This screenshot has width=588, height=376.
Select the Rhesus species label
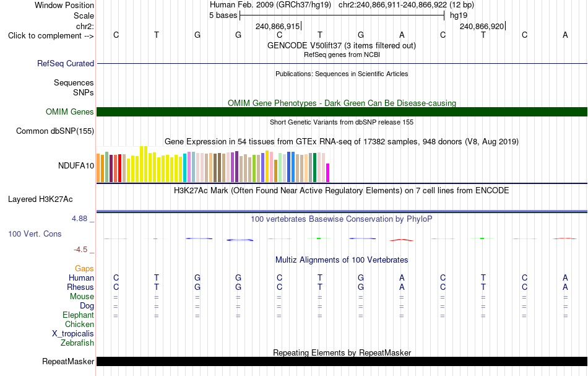[80, 287]
